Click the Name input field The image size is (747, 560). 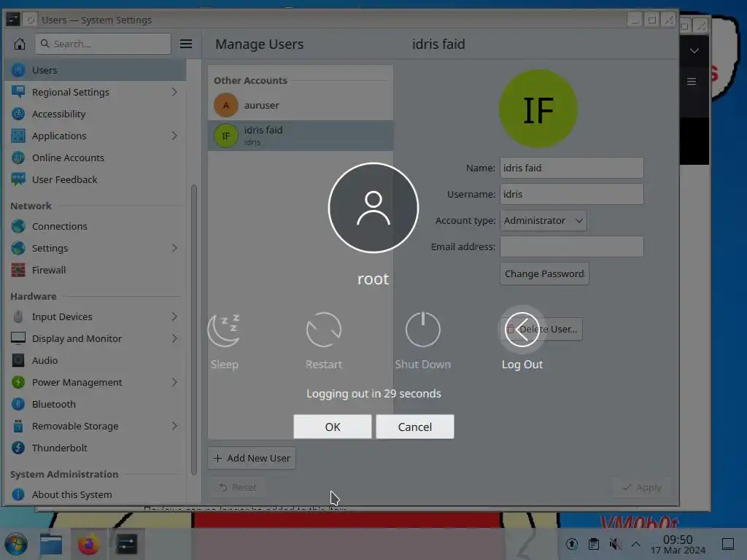point(572,168)
